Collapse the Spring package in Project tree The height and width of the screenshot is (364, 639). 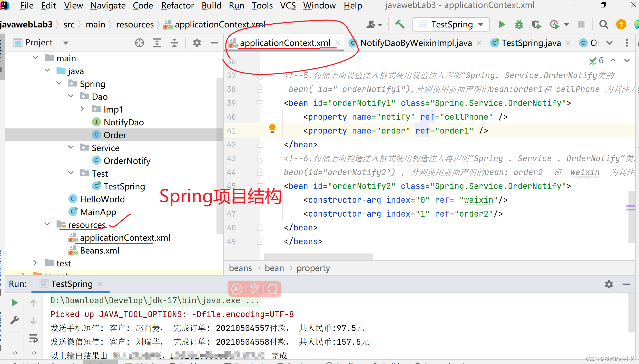click(59, 83)
